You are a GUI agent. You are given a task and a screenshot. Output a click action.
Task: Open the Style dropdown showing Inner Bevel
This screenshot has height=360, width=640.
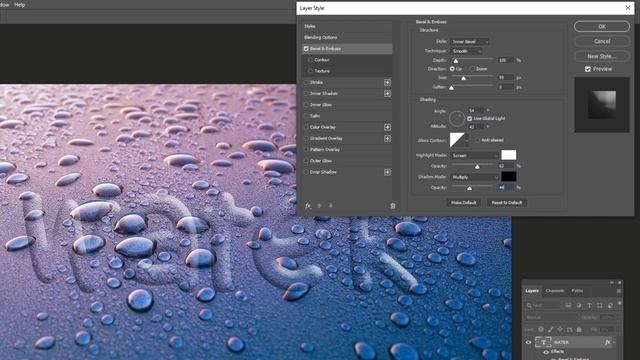coord(469,42)
